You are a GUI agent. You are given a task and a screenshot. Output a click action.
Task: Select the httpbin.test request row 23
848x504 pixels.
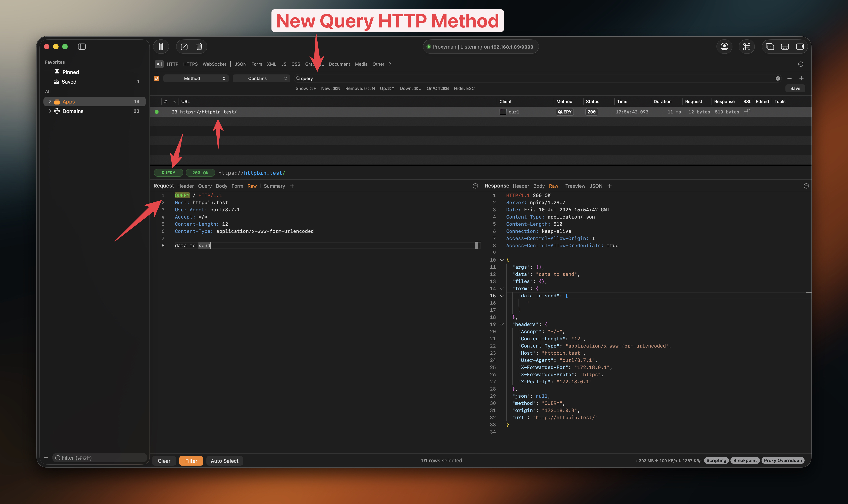[x=480, y=112]
